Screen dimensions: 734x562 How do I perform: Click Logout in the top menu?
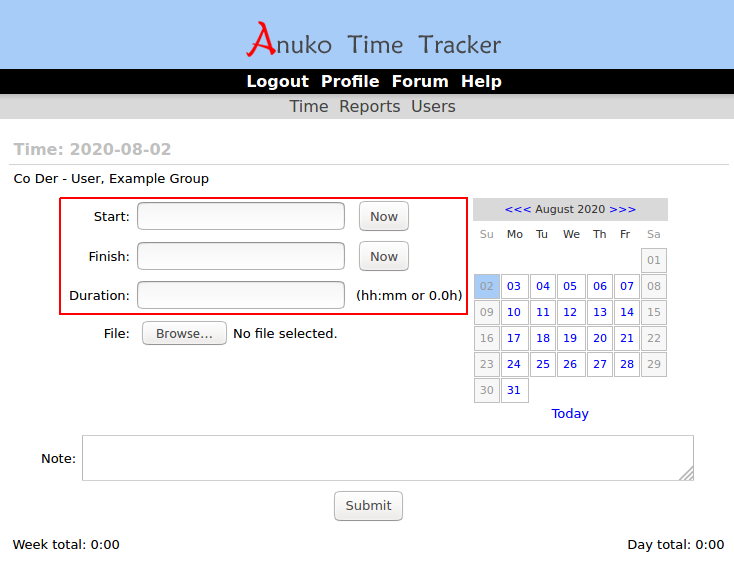pos(277,82)
